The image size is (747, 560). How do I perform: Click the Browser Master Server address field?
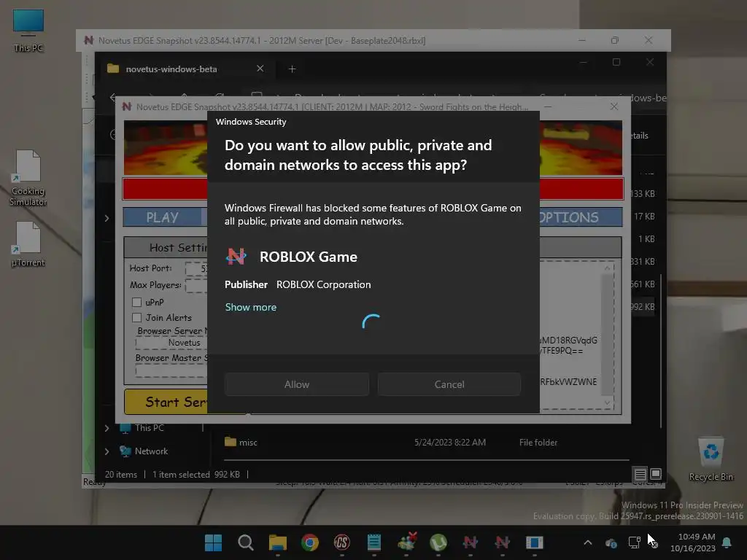coord(171,371)
